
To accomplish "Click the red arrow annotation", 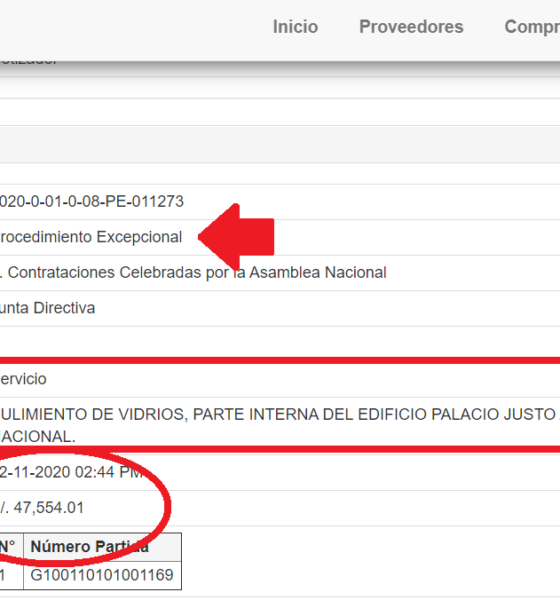I will (x=236, y=237).
